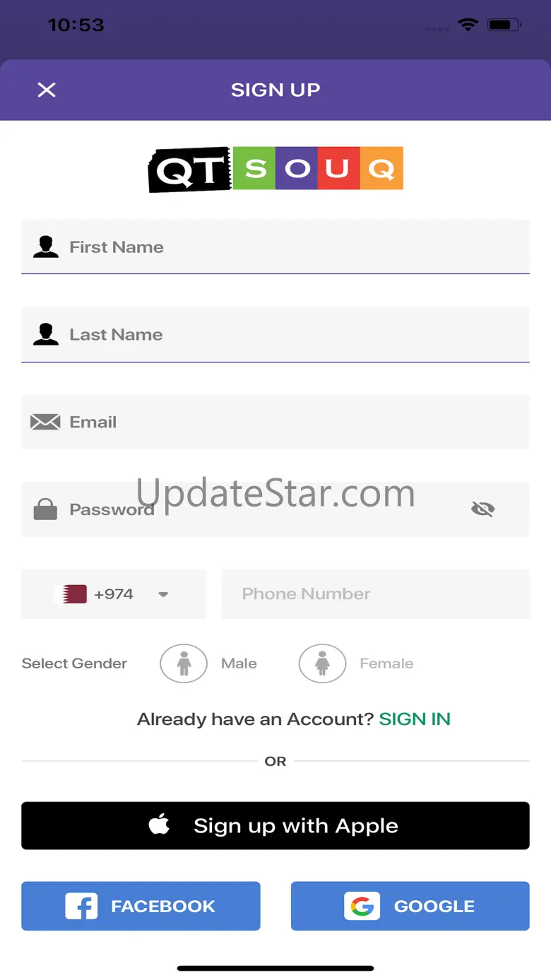Screen dimensions: 551x980
Task: Tap the Wi-Fi status icon
Action: click(x=468, y=25)
